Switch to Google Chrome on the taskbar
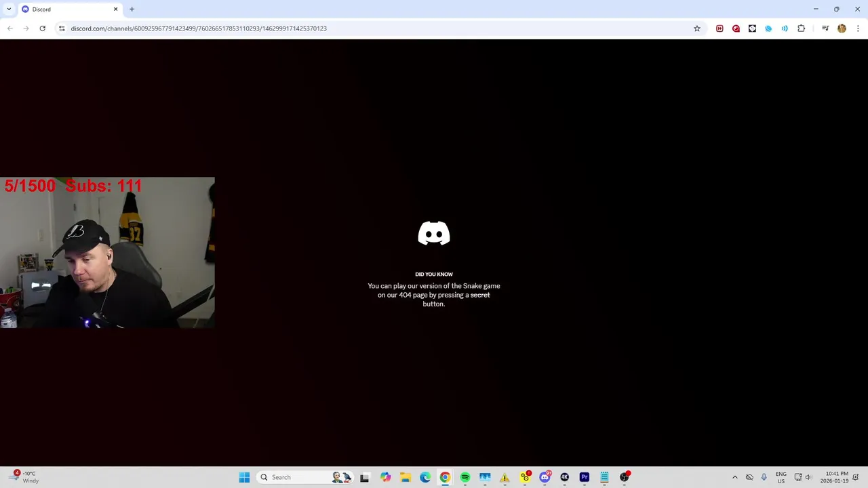Viewport: 868px width, 488px height. point(445,477)
